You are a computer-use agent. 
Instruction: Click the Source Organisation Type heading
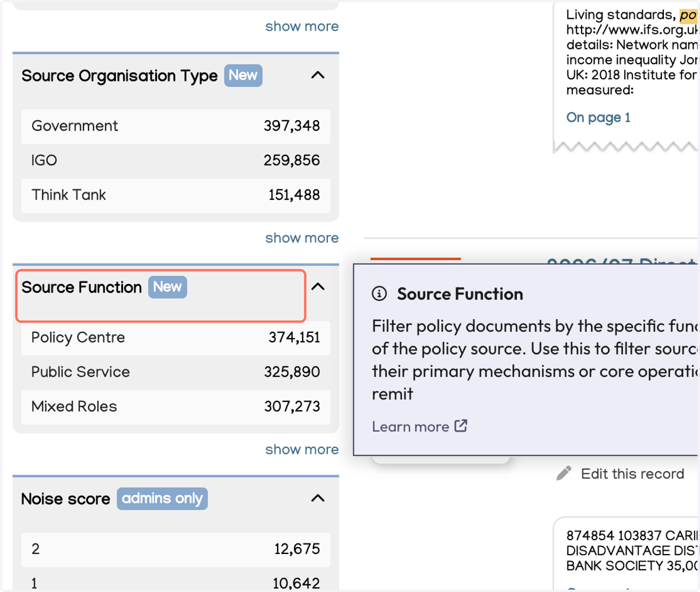(x=120, y=76)
